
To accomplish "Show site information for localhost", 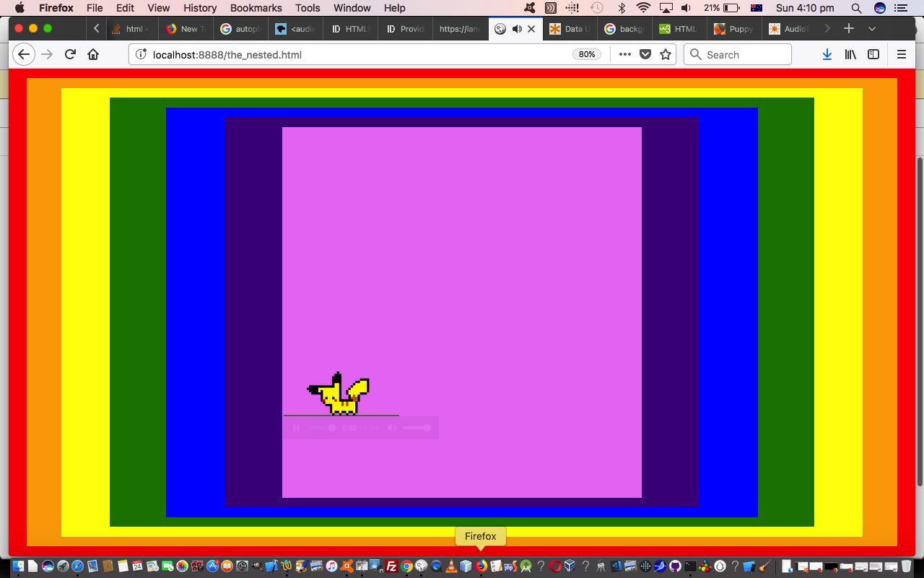I will click(x=141, y=54).
